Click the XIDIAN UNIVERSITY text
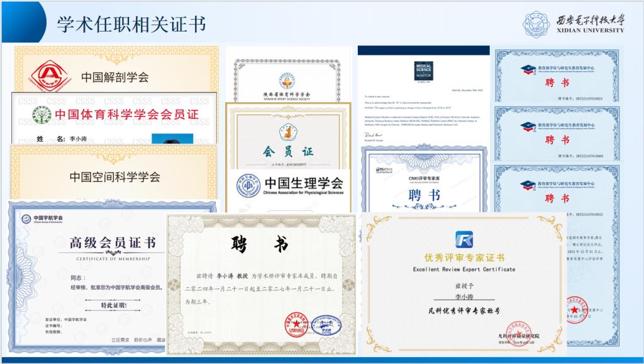Viewport: 644px width, 364px height. coord(590,30)
